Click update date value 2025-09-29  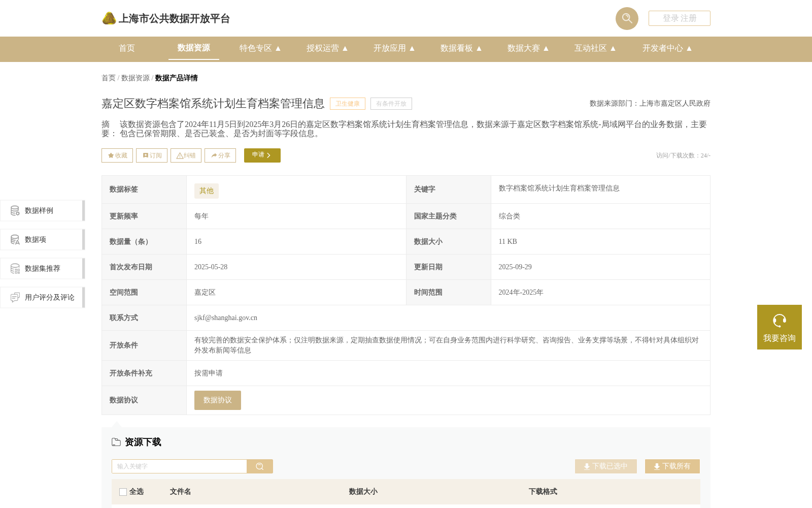pos(515,267)
